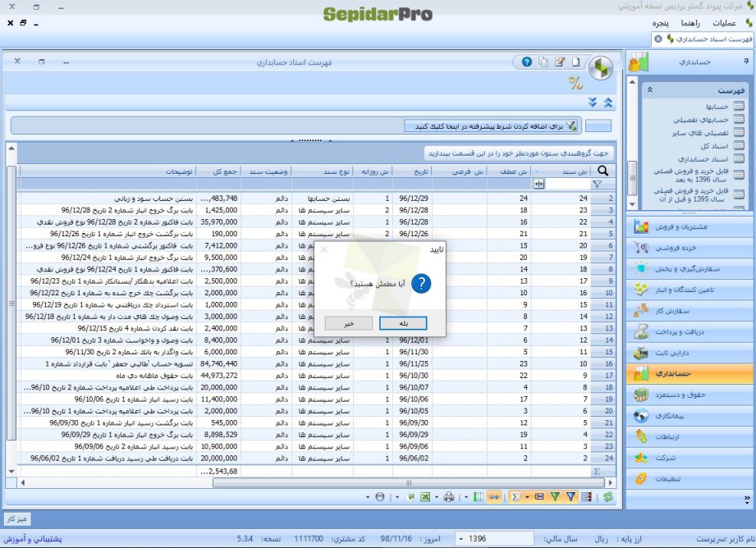Open the column chooser grid icon
This screenshot has height=548, width=756.
tap(586, 497)
